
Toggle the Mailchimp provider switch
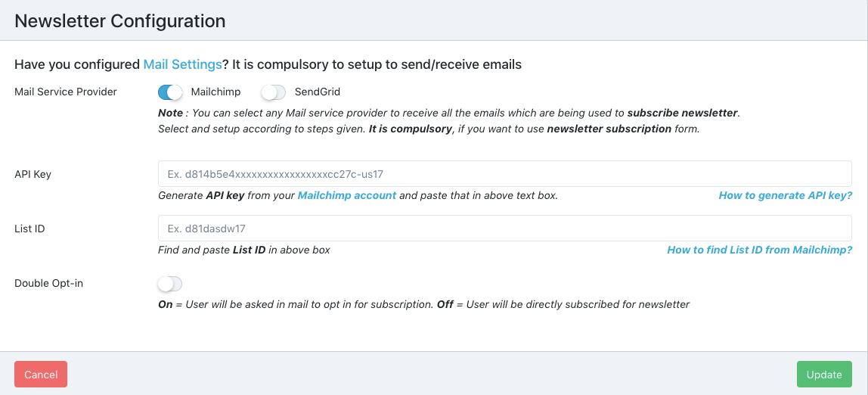point(170,92)
